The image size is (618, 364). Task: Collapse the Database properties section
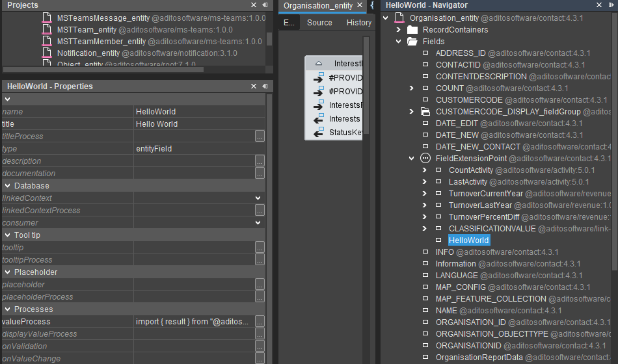click(x=7, y=186)
